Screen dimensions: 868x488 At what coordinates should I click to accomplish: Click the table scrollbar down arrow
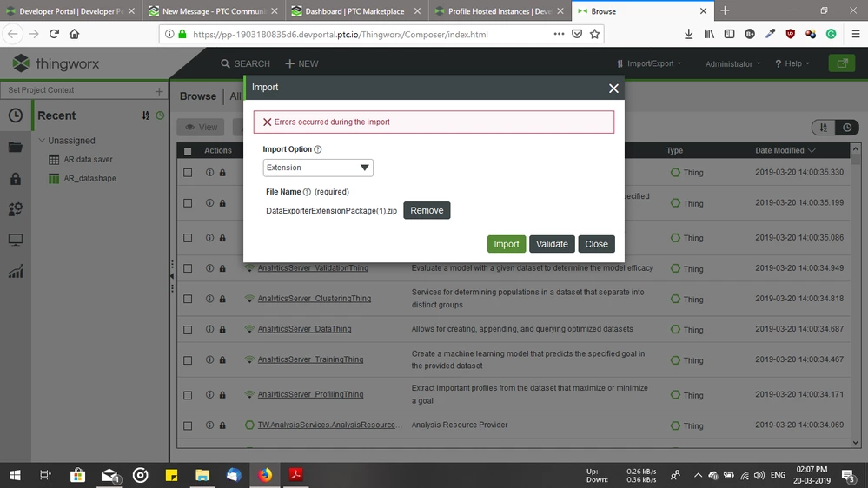pos(855,443)
